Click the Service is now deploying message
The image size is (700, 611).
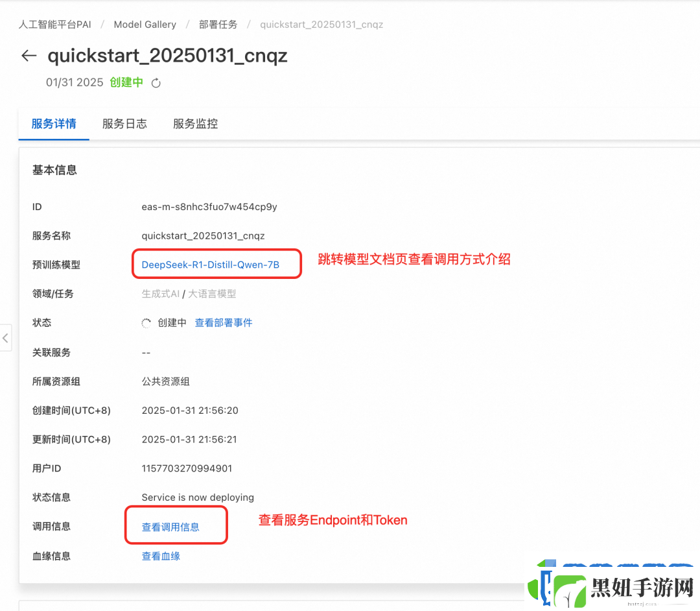point(198,497)
